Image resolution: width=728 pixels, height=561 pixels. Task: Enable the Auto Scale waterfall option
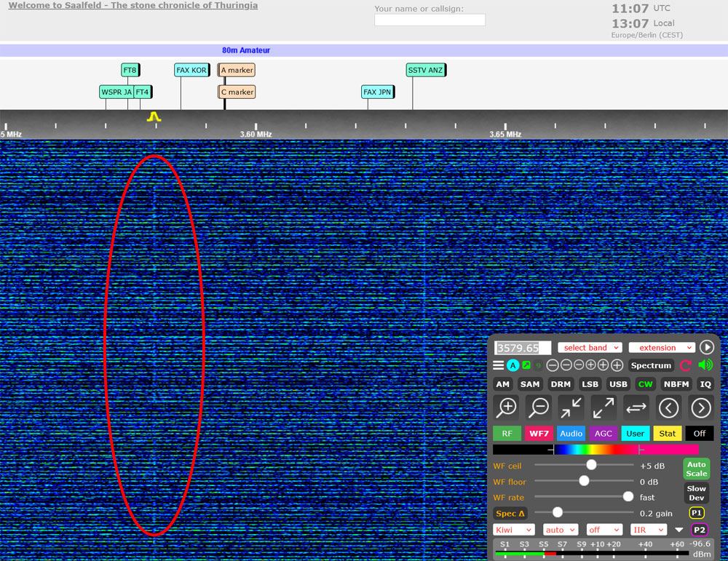(x=696, y=469)
